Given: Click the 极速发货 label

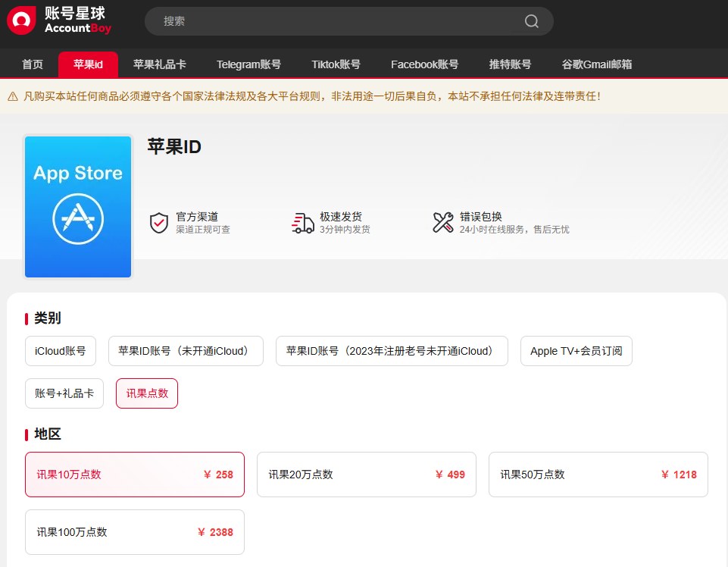Looking at the screenshot, I should point(341,217).
